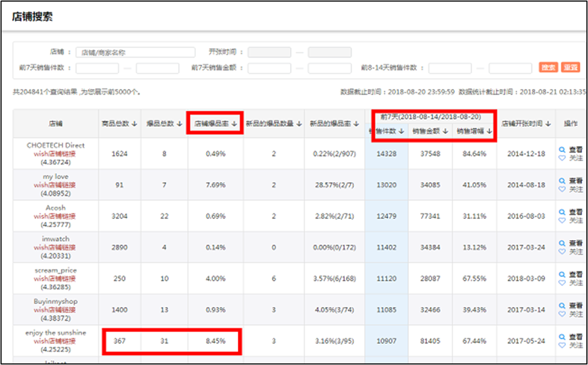The height and width of the screenshot is (365, 588).
Task: Click the 查看 magnifier icon in Acosh row
Action: click(562, 212)
